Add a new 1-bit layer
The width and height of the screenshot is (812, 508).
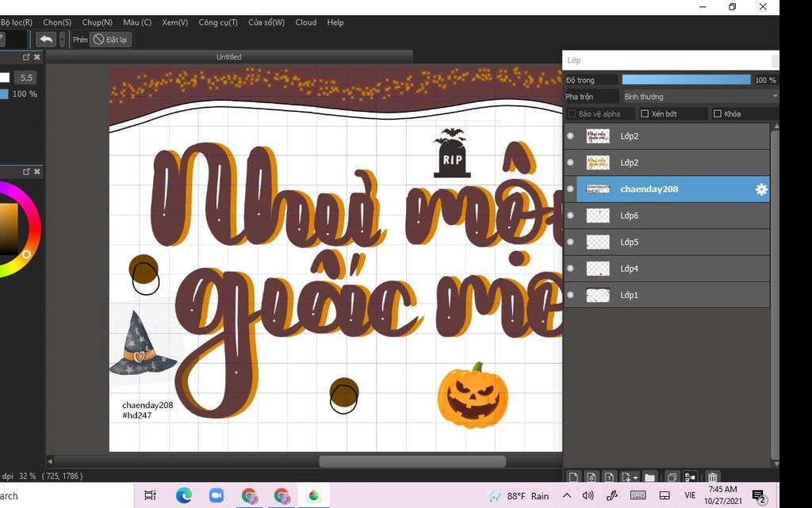pyautogui.click(x=610, y=476)
